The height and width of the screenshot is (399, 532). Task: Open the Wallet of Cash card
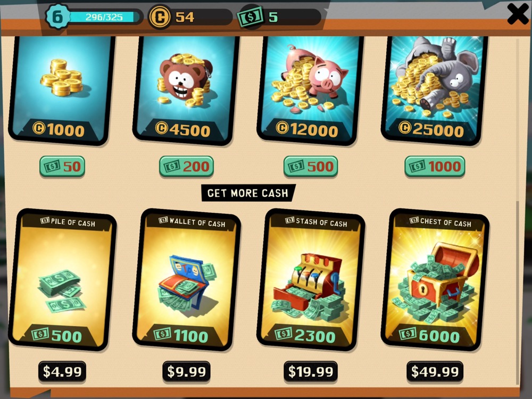point(186,280)
